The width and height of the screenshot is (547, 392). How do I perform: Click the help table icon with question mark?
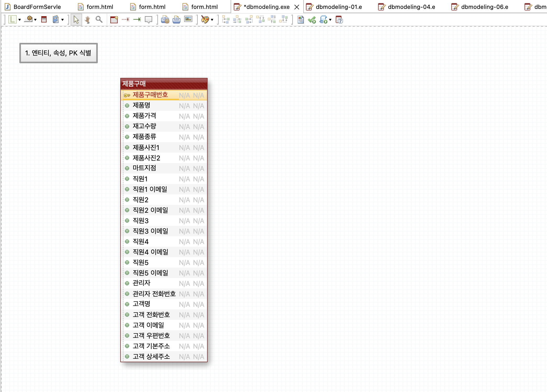point(339,20)
